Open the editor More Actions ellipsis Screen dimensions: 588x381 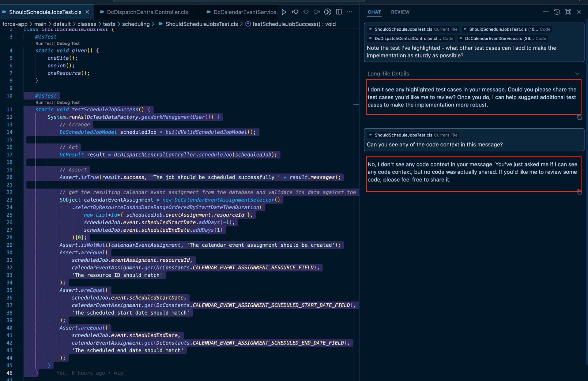pyautogui.click(x=349, y=12)
